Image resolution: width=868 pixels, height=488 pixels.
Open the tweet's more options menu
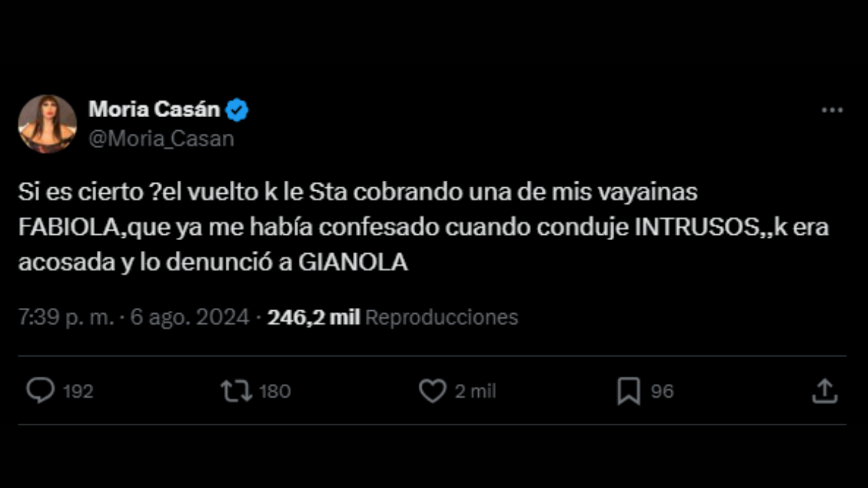click(x=833, y=110)
